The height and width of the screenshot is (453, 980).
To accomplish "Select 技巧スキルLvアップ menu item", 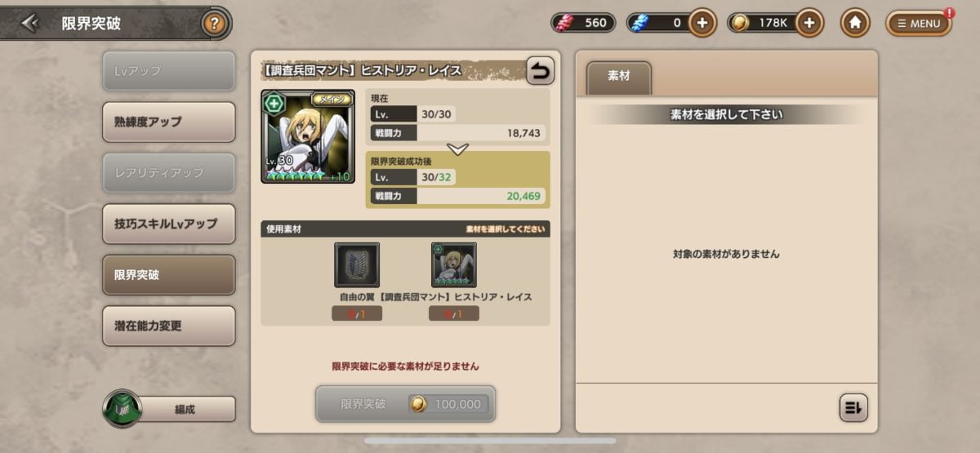I will [x=169, y=224].
